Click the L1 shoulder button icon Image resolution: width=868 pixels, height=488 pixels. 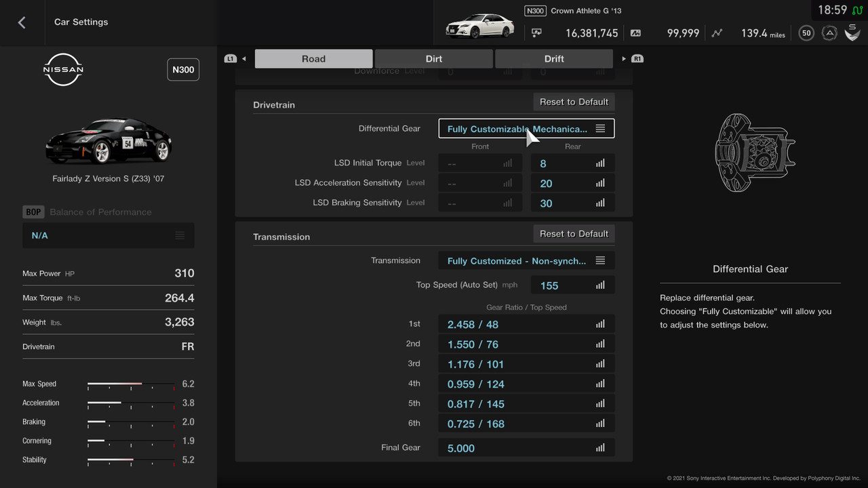(x=231, y=59)
